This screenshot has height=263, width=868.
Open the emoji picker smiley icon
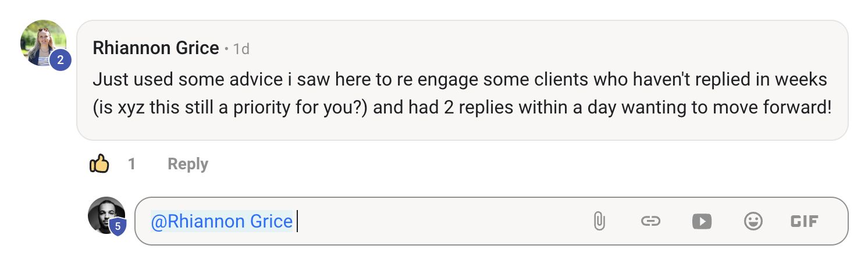[753, 221]
